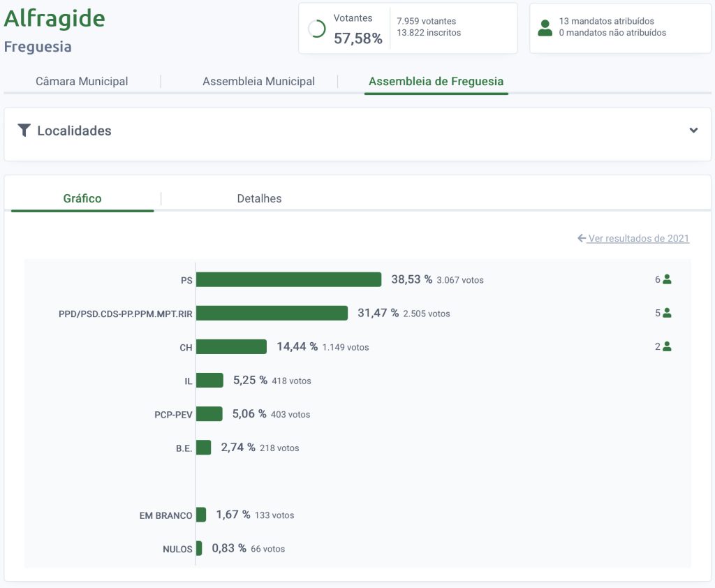Select the Assembleia de Freguesia tab
Image resolution: width=715 pixels, height=588 pixels.
tap(436, 82)
